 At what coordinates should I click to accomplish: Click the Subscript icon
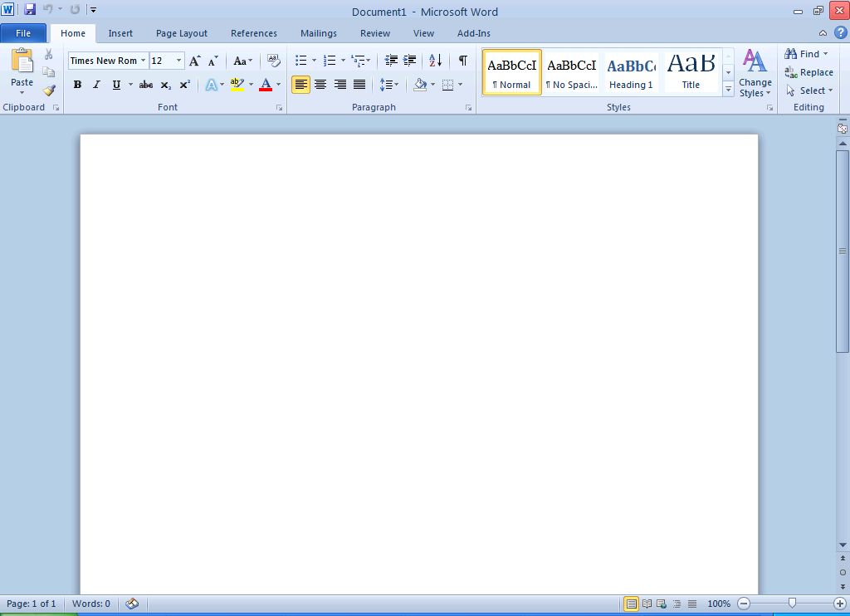click(165, 85)
